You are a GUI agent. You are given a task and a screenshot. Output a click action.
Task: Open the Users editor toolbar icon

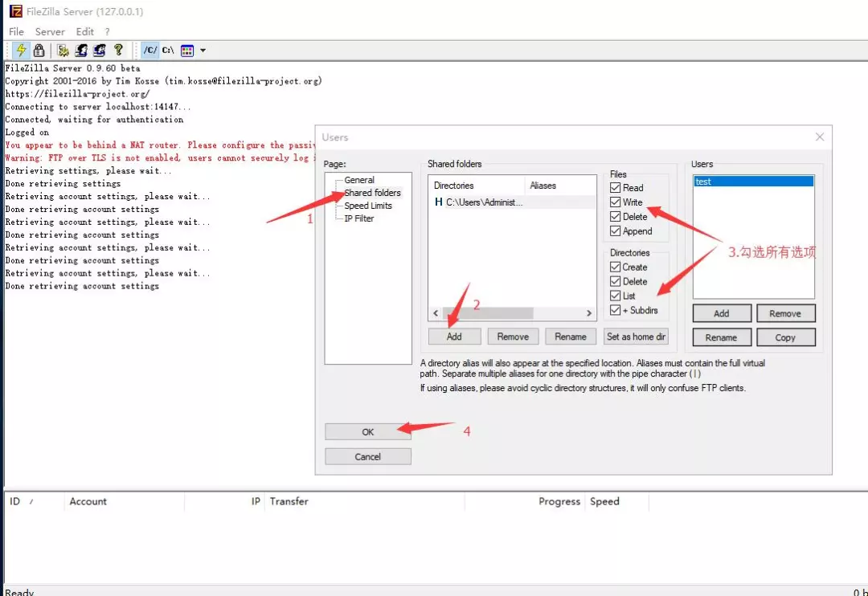(81, 51)
